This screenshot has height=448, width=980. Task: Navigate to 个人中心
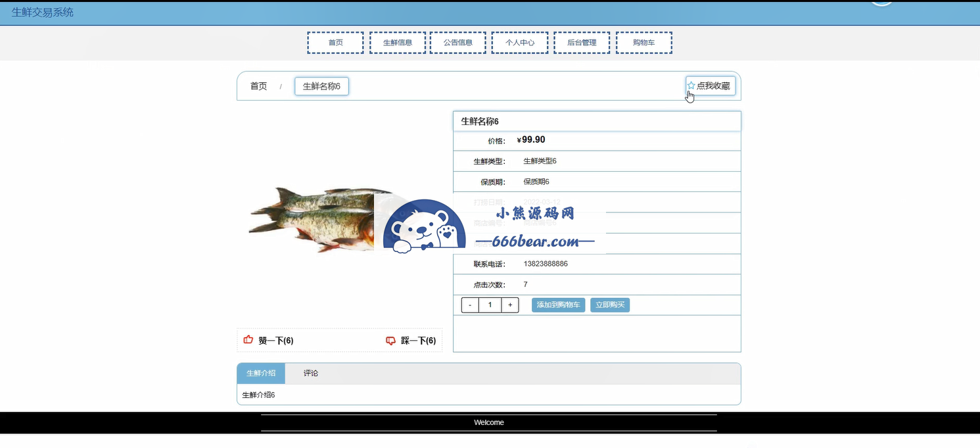click(x=520, y=43)
